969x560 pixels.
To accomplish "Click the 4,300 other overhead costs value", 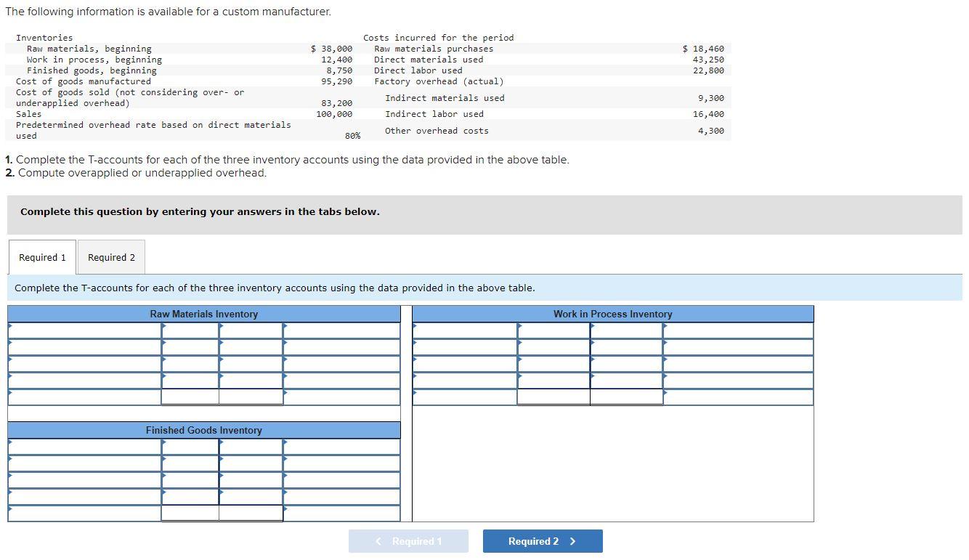I will tap(711, 131).
